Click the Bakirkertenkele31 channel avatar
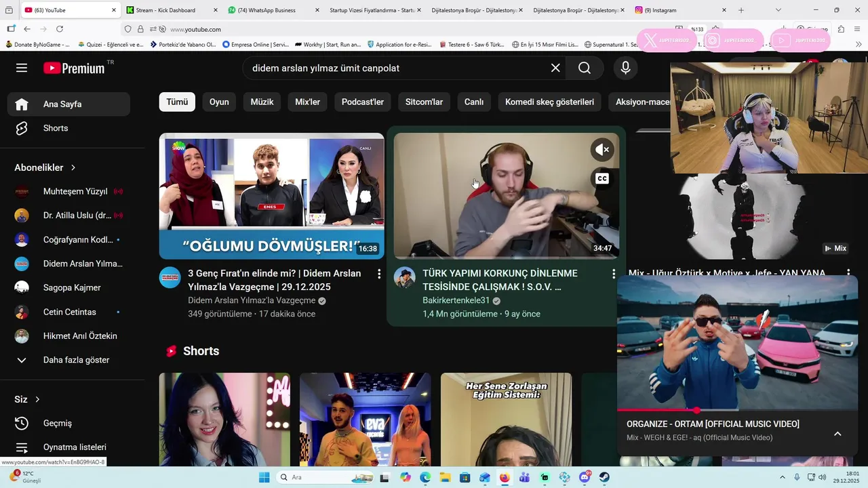The height and width of the screenshot is (488, 868). click(x=405, y=277)
